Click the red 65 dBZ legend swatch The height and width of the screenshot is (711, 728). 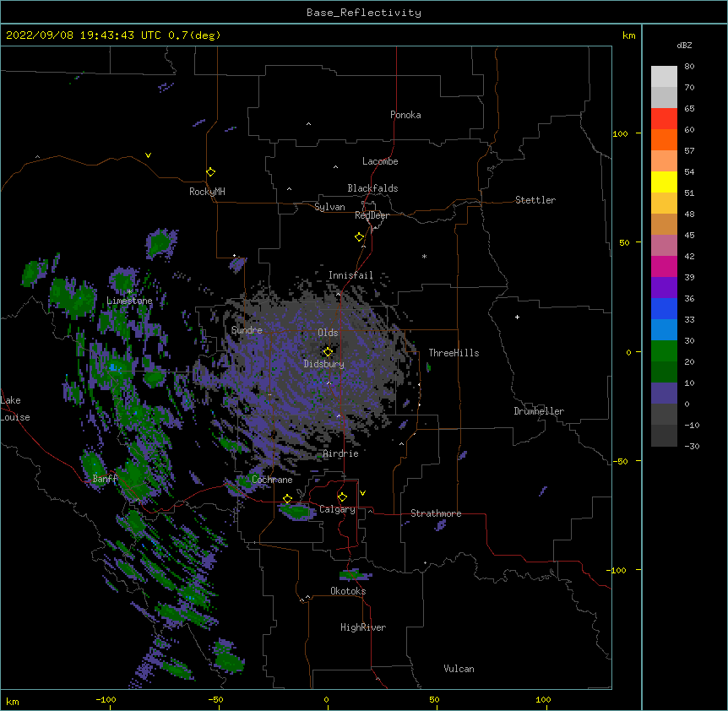[x=664, y=119]
